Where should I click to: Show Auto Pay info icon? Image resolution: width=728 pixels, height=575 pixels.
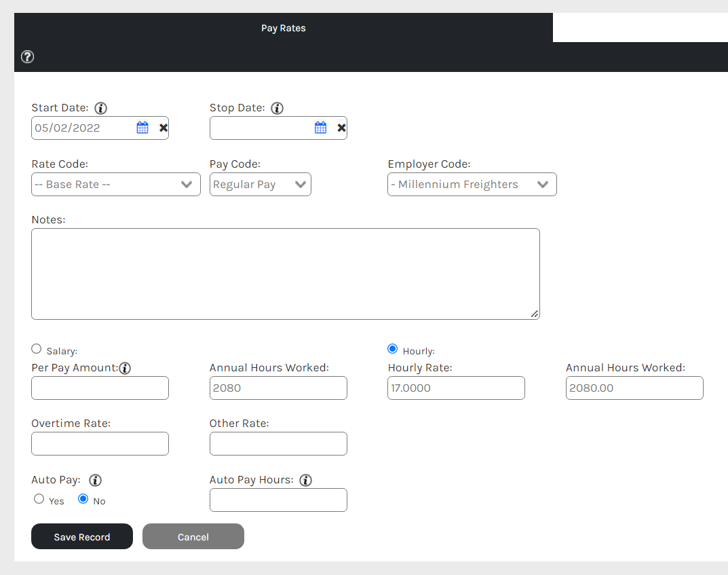[95, 480]
